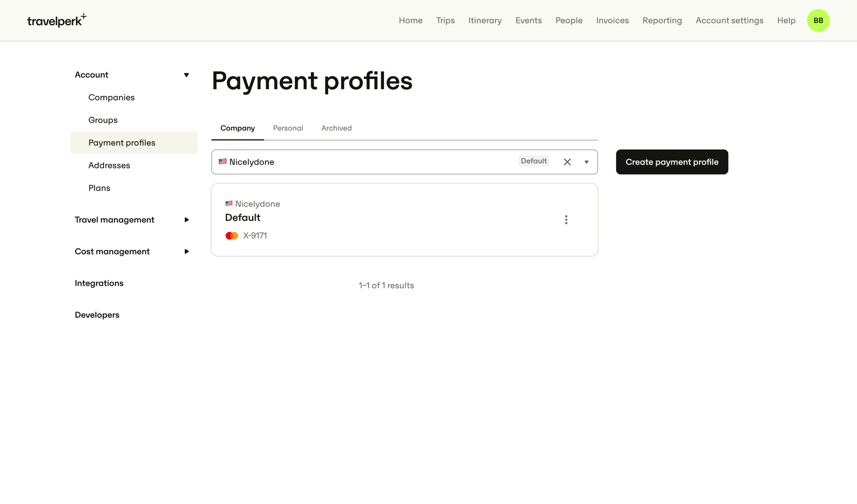
Task: Click the Mastercard icon on card X-9171
Action: (231, 235)
